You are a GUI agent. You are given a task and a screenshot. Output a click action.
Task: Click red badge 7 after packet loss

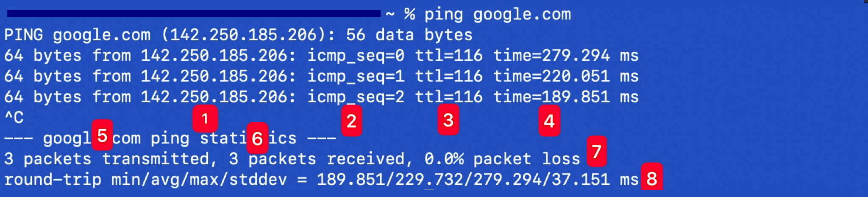click(x=596, y=151)
